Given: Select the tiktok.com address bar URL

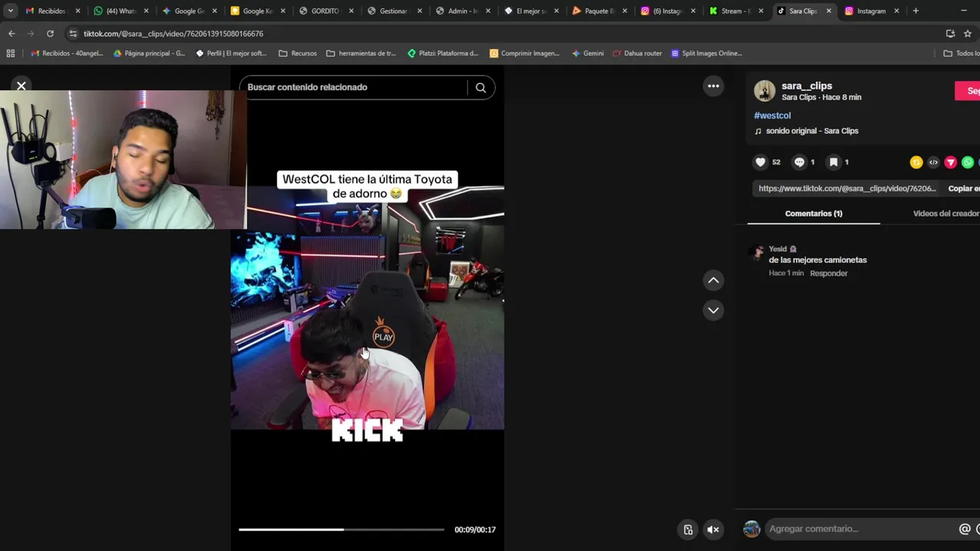Looking at the screenshot, I should point(173,34).
